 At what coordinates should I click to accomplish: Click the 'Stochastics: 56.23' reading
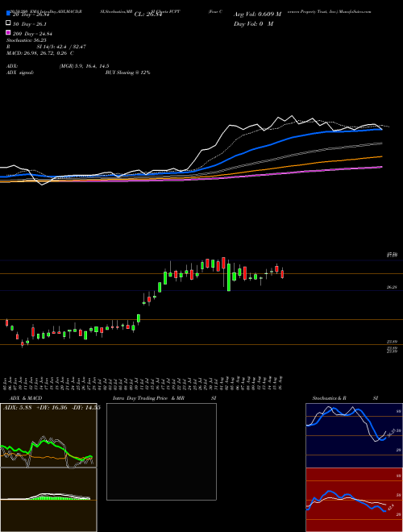[27, 40]
